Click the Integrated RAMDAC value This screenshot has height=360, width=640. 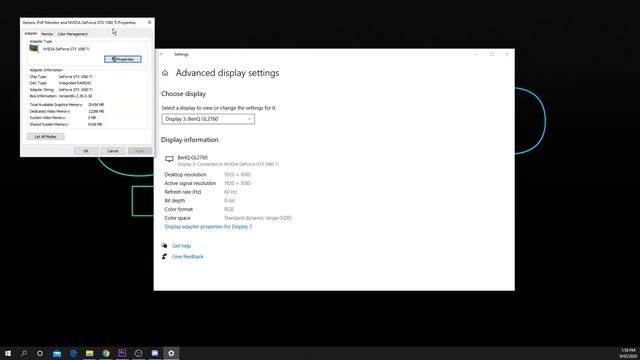point(75,83)
